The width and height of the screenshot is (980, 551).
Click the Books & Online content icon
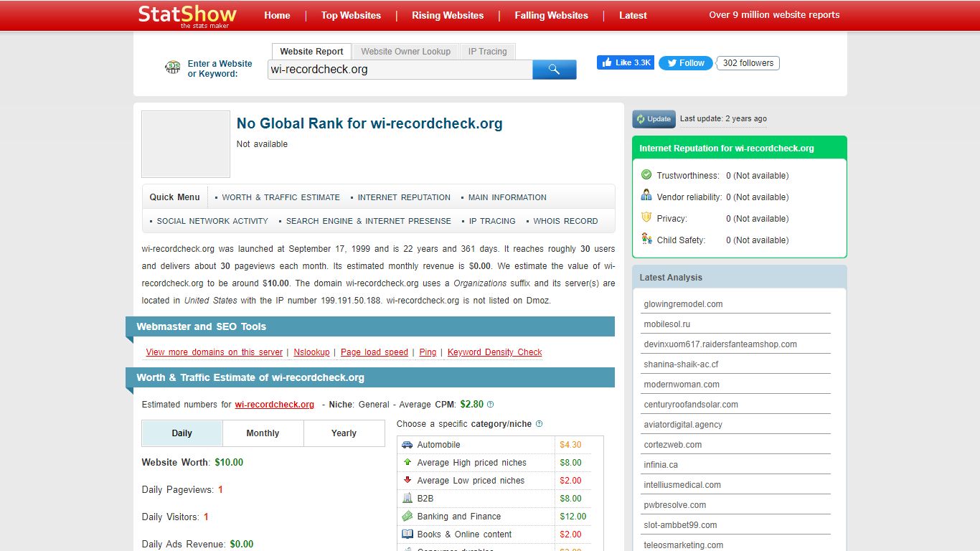tap(407, 534)
